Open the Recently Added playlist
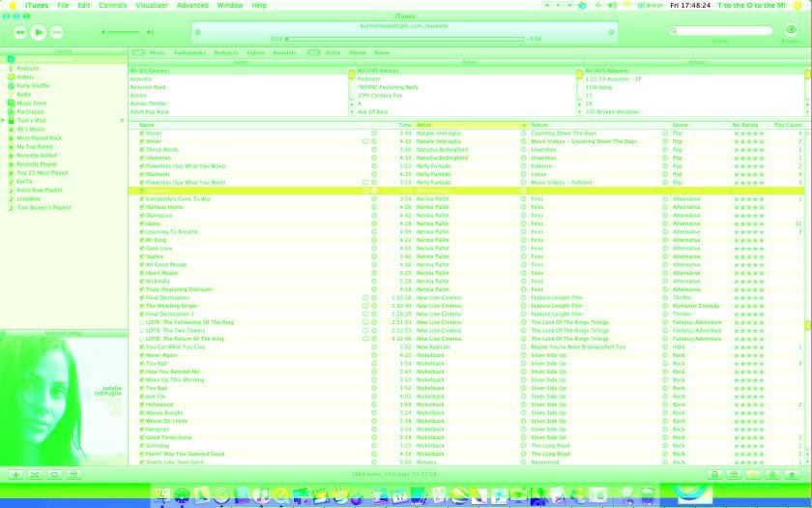812x508 pixels. 37,156
